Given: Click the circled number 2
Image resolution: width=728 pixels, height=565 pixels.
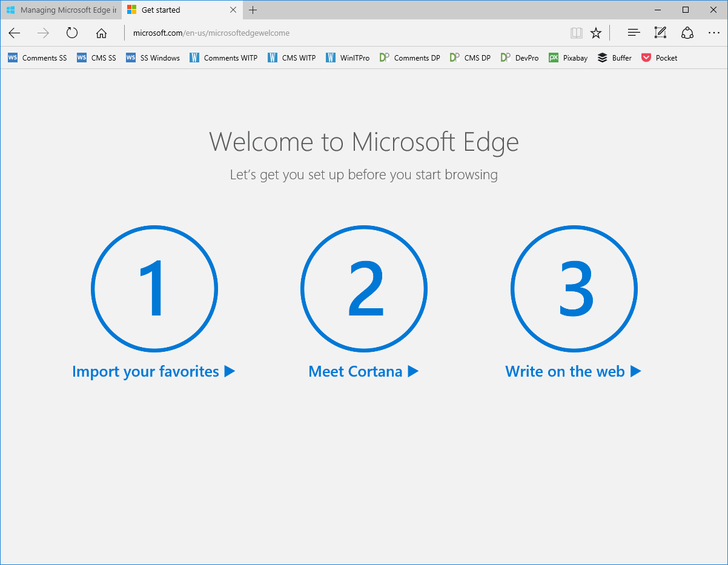Looking at the screenshot, I should pos(364,289).
